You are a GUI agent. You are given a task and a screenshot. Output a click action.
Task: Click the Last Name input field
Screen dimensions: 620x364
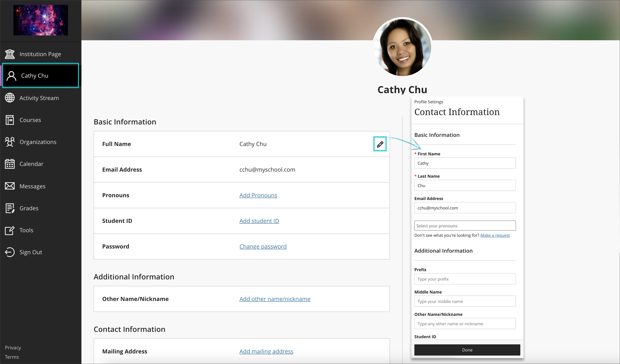click(x=465, y=186)
